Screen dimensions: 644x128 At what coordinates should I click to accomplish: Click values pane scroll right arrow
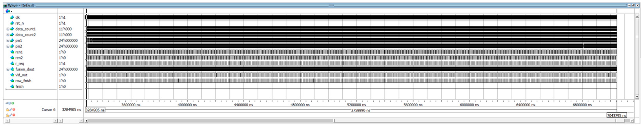81,121
